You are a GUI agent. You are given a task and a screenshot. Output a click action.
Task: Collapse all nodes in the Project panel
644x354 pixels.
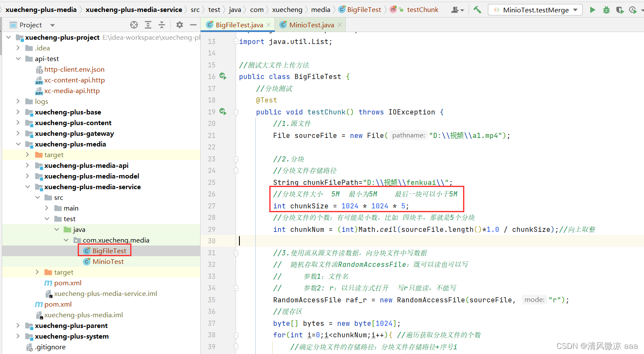pyautogui.click(x=162, y=25)
